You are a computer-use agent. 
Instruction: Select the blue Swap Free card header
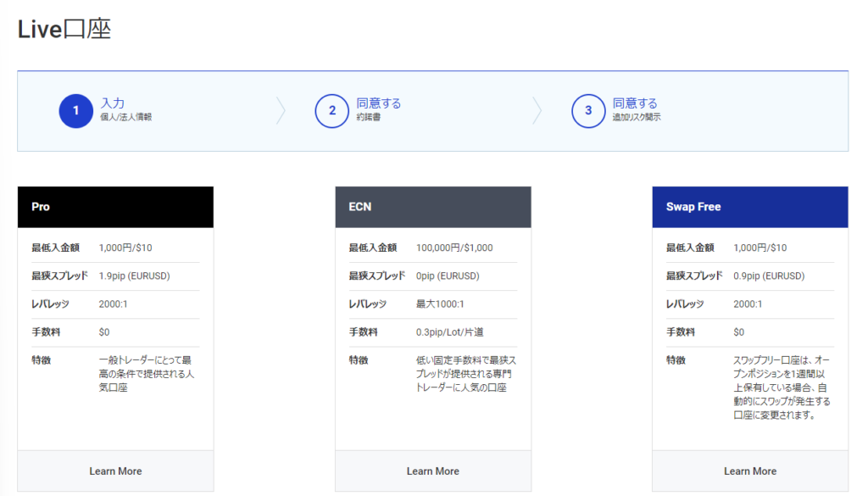point(749,206)
